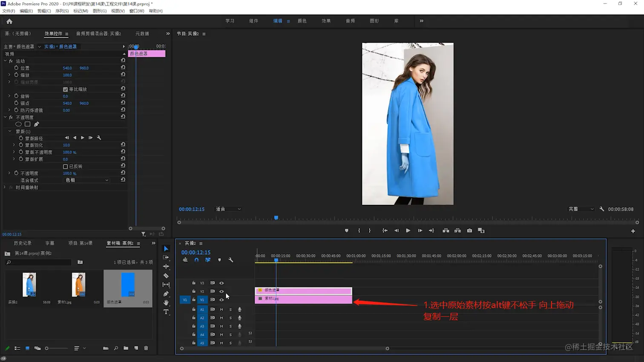Open the Sequence menu in menu bar

62,11
